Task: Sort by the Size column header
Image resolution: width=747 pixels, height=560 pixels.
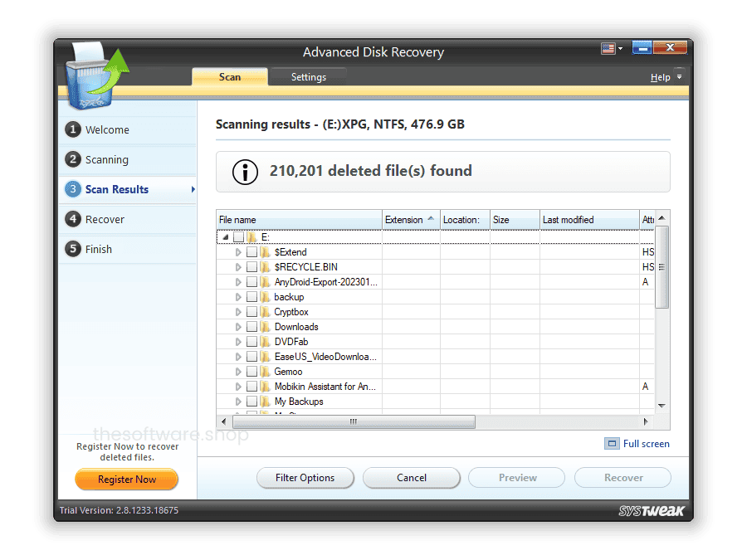Action: click(x=515, y=220)
